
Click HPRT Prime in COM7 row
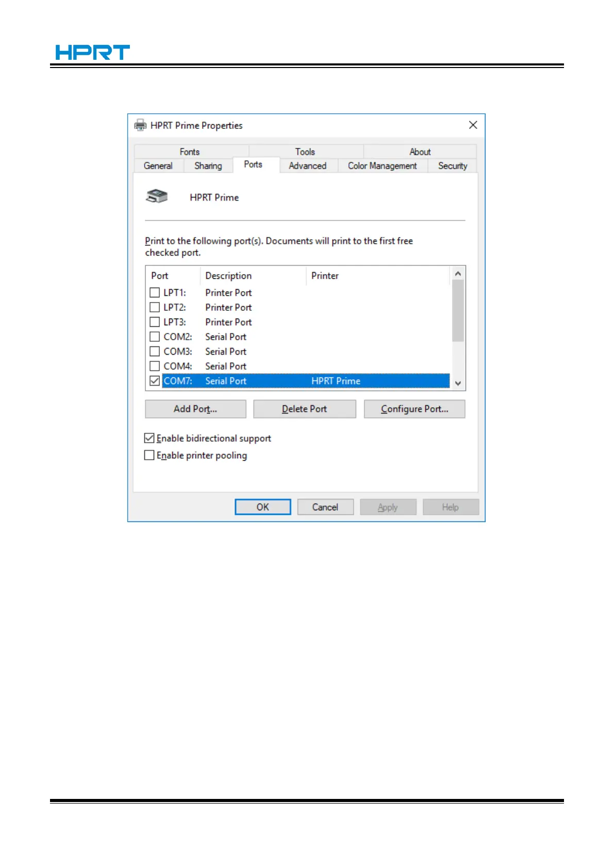[336, 381]
